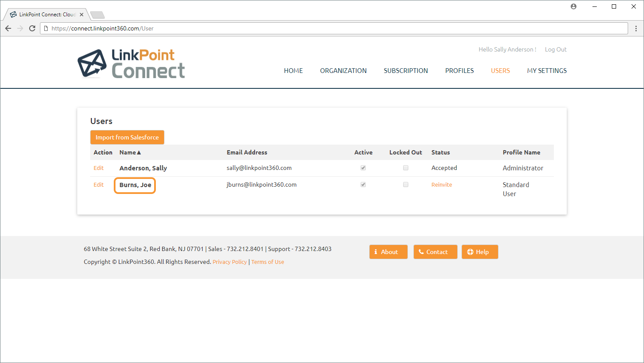Open the PROFILES navigation item
The width and height of the screenshot is (644, 363).
459,71
